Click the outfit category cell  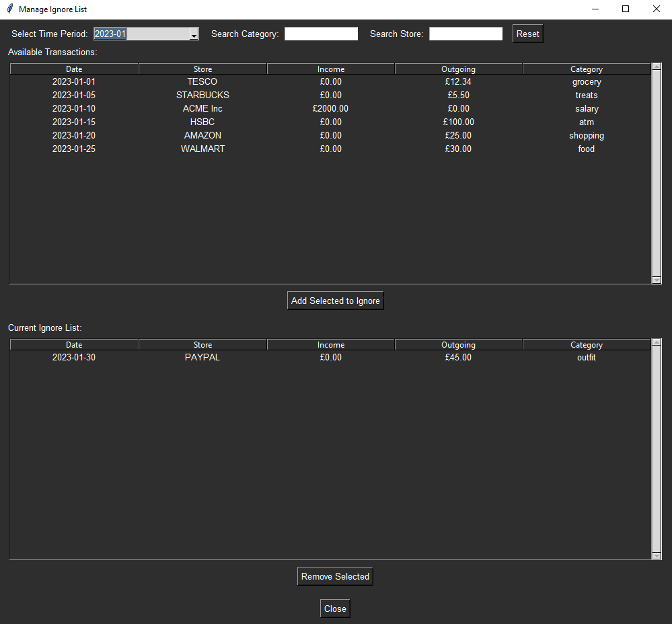587,357
